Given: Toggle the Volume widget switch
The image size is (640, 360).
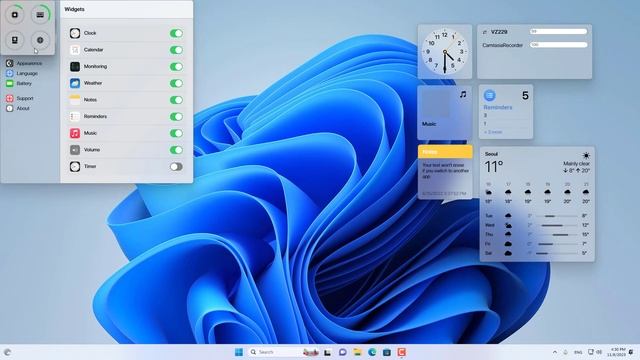Looking at the screenshot, I should click(176, 150).
